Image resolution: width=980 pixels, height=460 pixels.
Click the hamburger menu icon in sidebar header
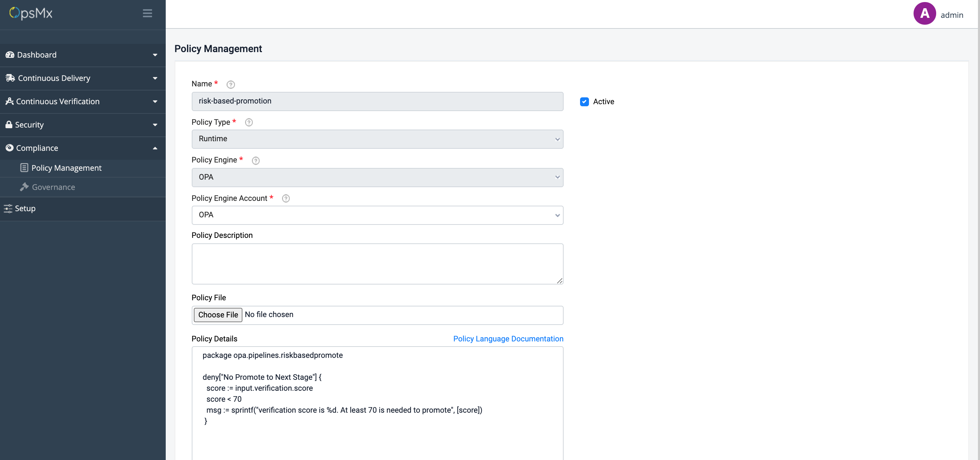pos(147,13)
